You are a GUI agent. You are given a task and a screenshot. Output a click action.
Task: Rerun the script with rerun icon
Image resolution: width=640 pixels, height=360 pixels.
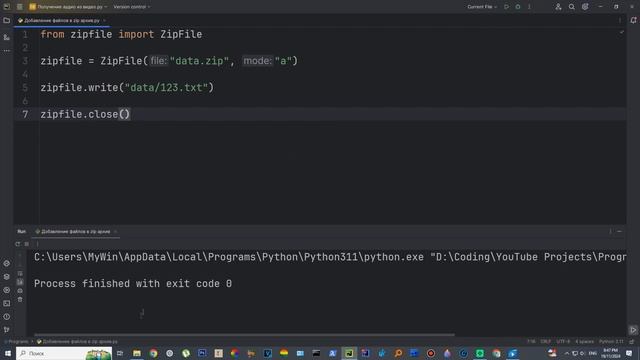[x=17, y=244]
